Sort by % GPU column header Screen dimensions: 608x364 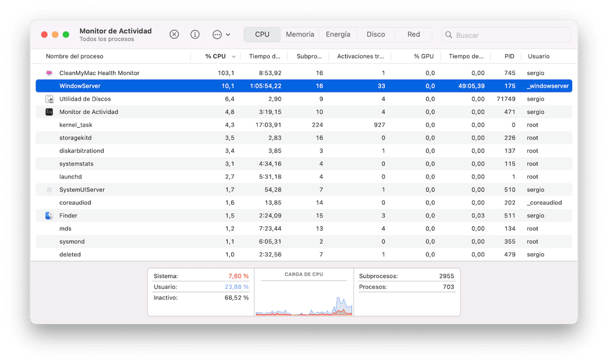423,56
